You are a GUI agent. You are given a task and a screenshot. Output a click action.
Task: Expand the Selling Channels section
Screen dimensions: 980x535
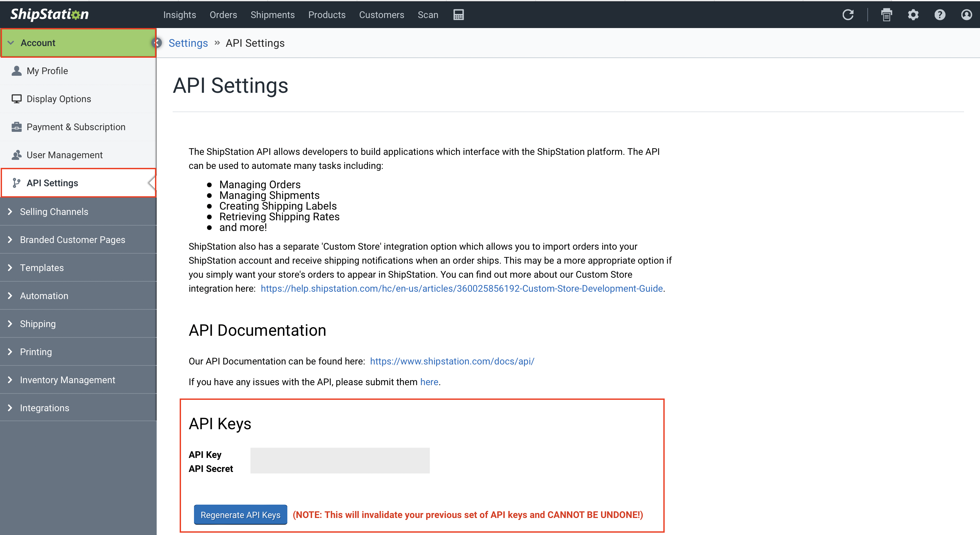54,212
